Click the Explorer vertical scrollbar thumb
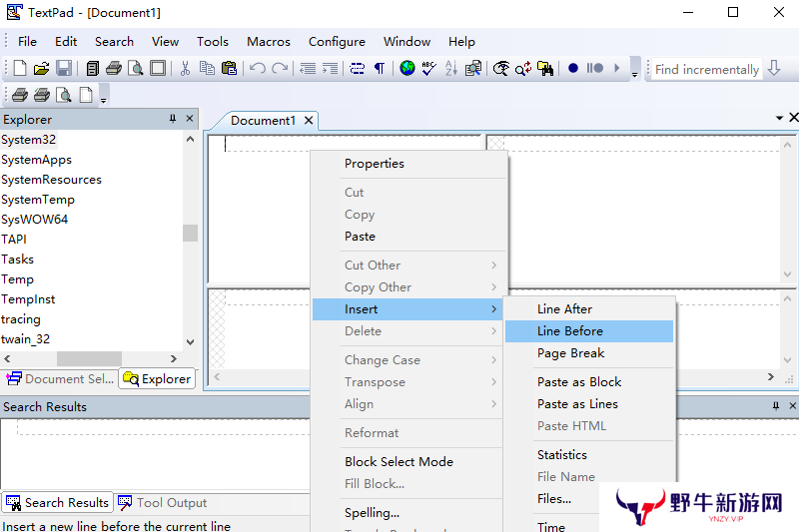Viewport: 799px width, 532px height. tap(190, 233)
